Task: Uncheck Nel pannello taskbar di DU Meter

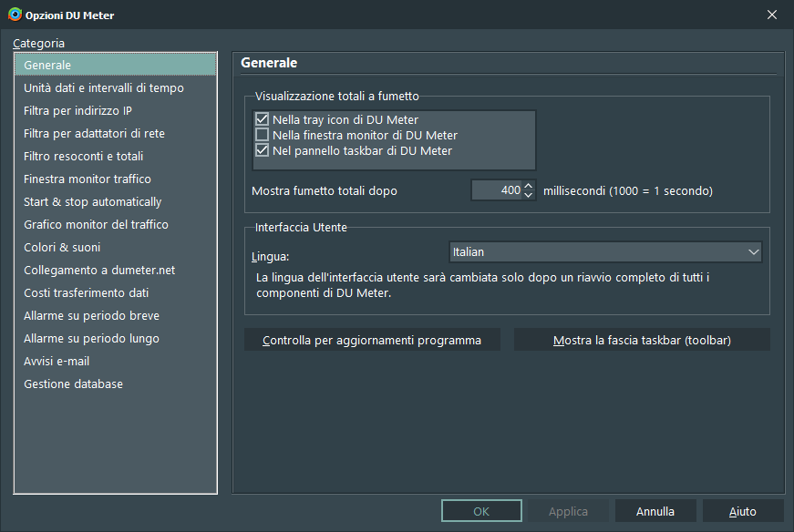Action: click(262, 150)
